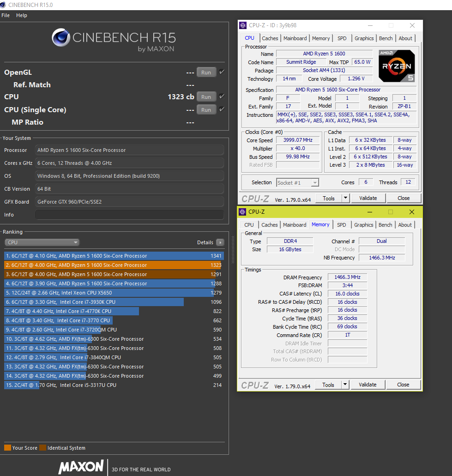The height and width of the screenshot is (476, 452).
Task: Switch to Memory tab in upper CPU-Z
Action: click(x=321, y=38)
